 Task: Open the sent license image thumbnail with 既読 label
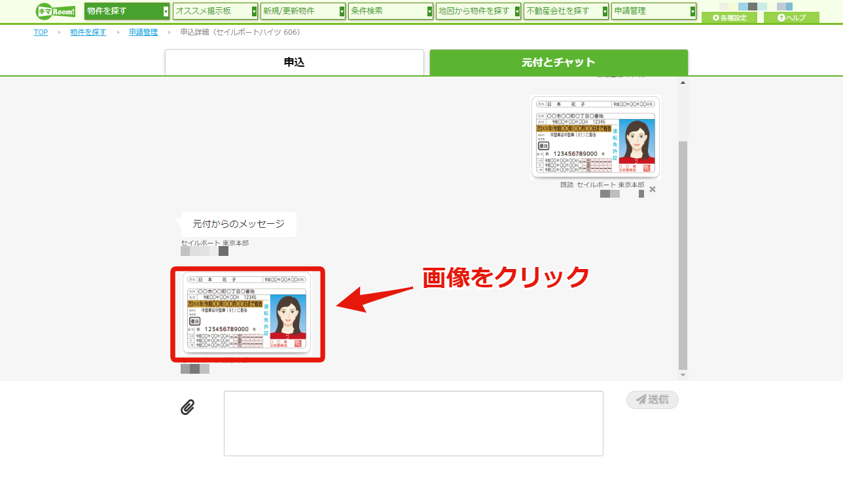[x=595, y=137]
